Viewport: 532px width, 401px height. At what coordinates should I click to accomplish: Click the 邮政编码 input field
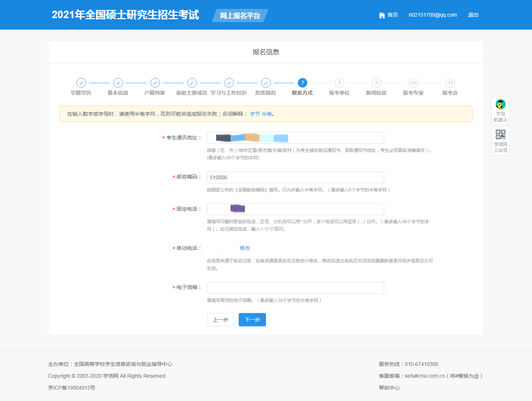point(296,177)
